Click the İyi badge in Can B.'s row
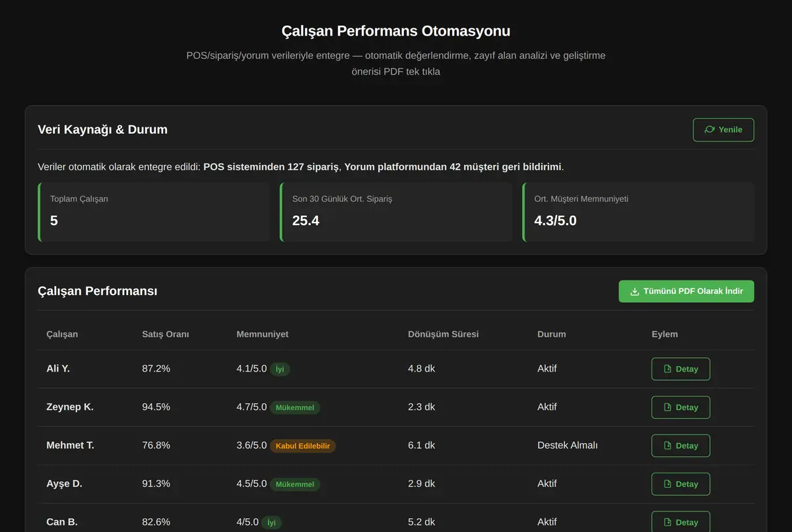The width and height of the screenshot is (792, 532). click(272, 522)
